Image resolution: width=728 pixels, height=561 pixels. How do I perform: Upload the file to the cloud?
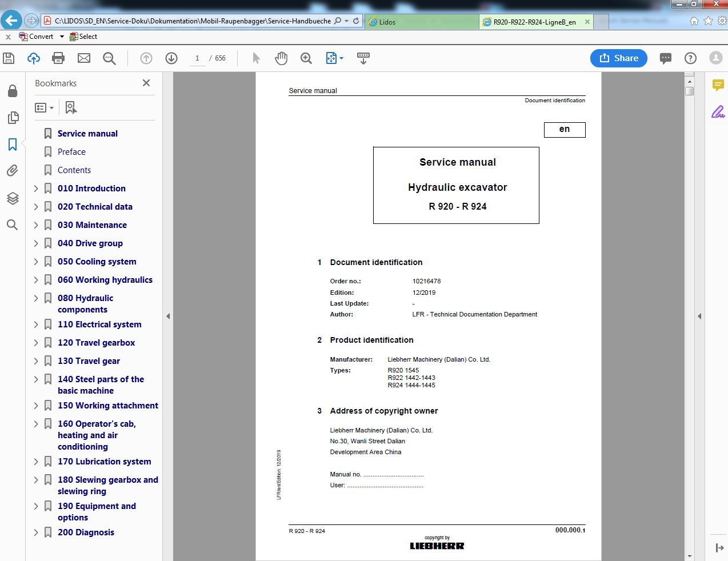pyautogui.click(x=34, y=58)
